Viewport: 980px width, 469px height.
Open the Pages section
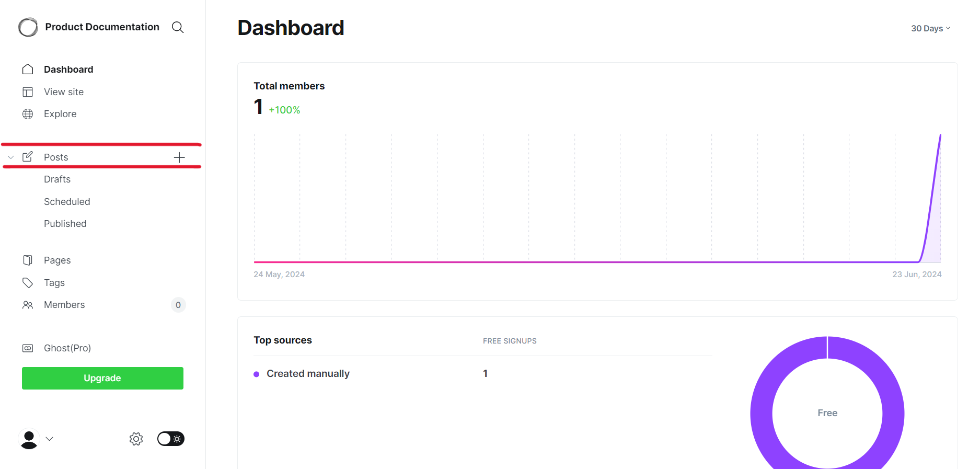[x=57, y=260]
